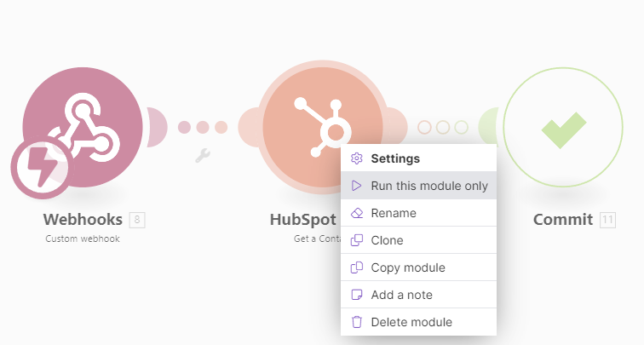Click the lightning bolt instant trigger badge
This screenshot has width=644, height=345.
tap(41, 167)
